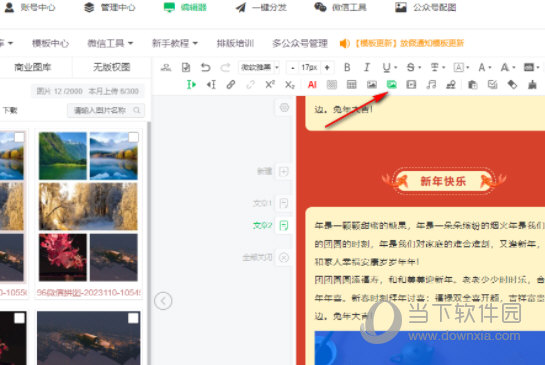Switch to the 无版权图 tab

(x=112, y=67)
